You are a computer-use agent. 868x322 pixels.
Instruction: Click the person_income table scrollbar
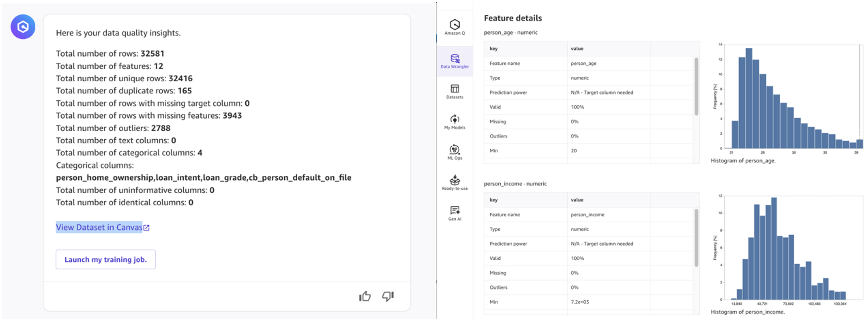(x=696, y=238)
